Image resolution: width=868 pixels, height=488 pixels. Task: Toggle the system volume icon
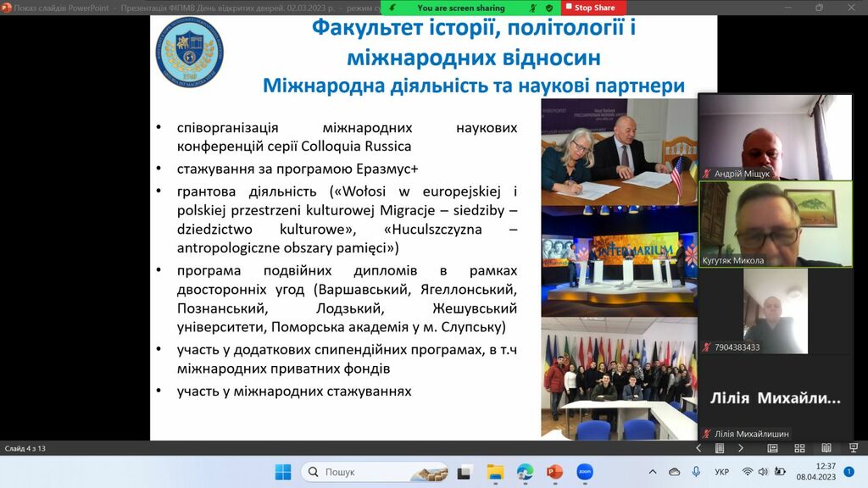(x=765, y=472)
